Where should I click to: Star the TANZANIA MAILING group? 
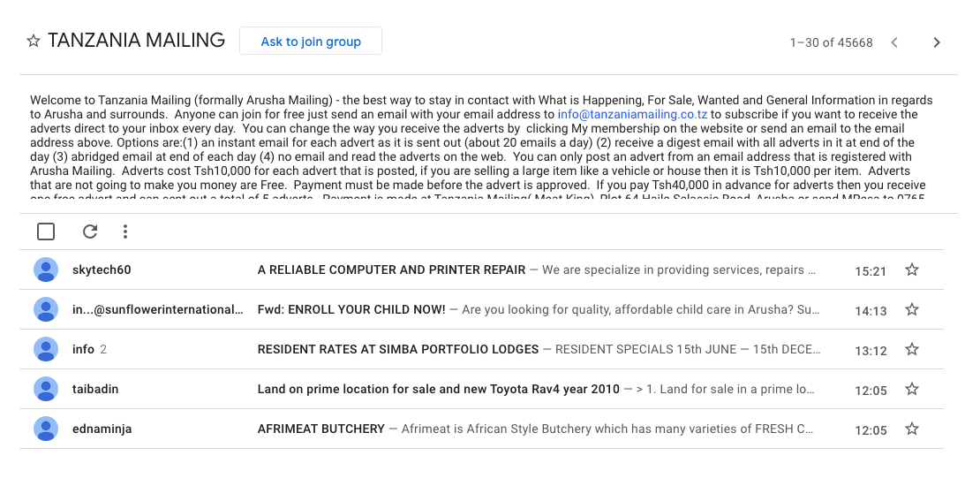[x=34, y=42]
